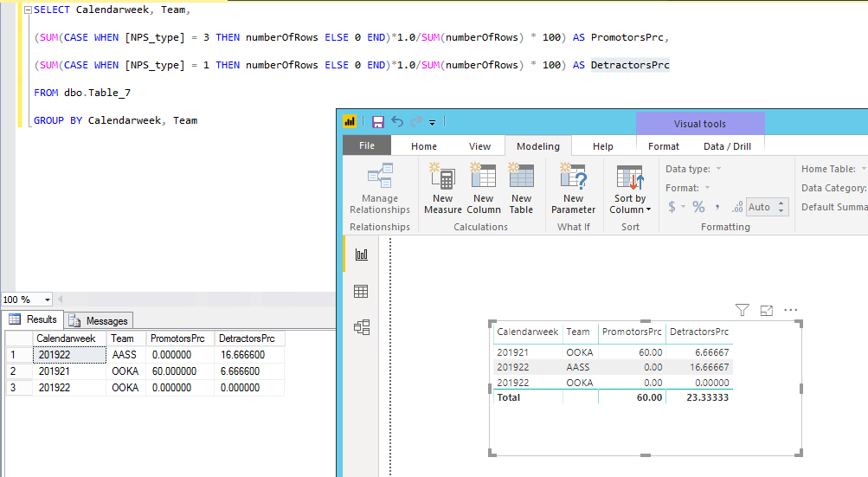868x477 pixels.
Task: Click dbo.Table_7 in the FROM clause
Action: pyautogui.click(x=98, y=93)
